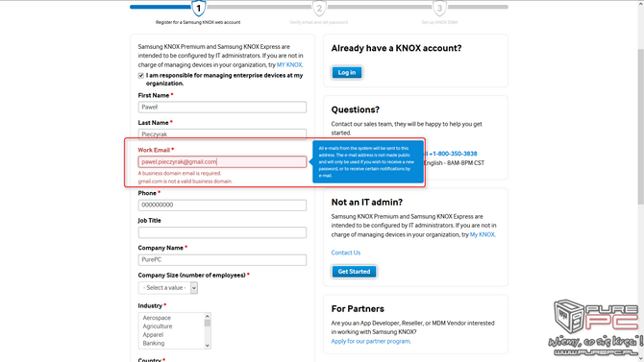Click the Get Started button

[354, 272]
